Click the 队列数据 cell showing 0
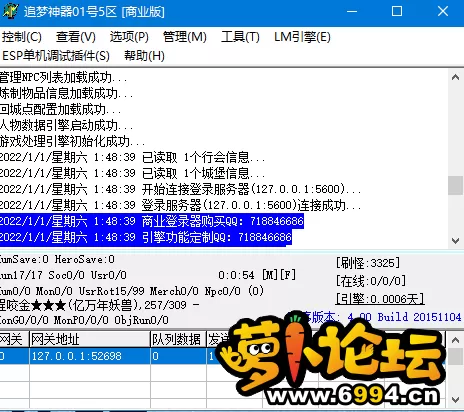464x412 pixels. (x=178, y=356)
